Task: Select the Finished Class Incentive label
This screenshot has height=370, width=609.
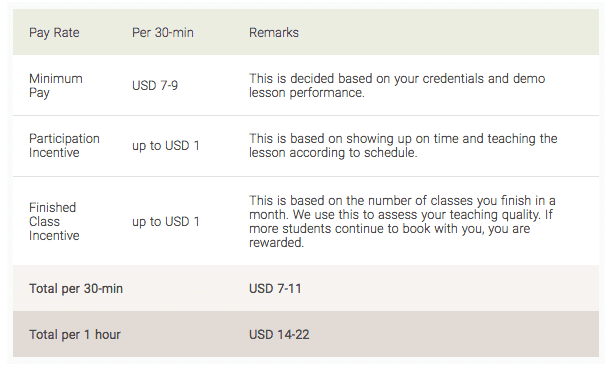Action: (54, 221)
